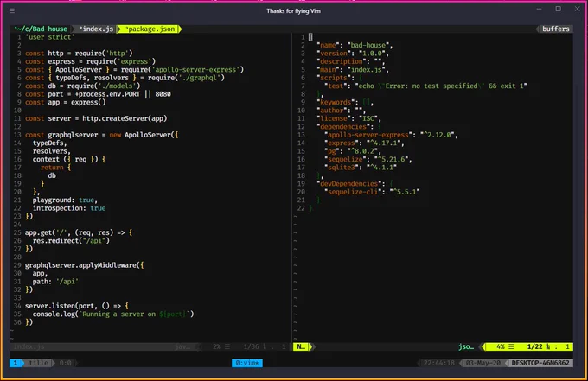Click the buffers label in the tabline
The width and height of the screenshot is (588, 381).
(555, 29)
